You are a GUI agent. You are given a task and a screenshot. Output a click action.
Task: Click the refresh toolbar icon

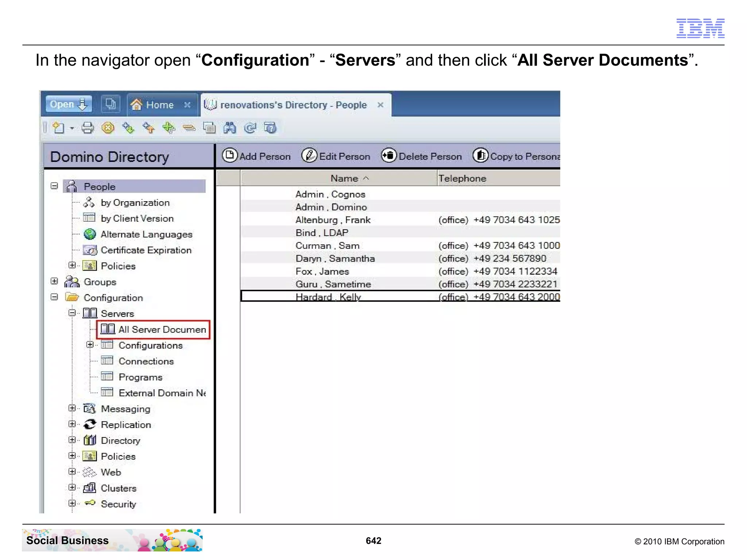coord(250,128)
